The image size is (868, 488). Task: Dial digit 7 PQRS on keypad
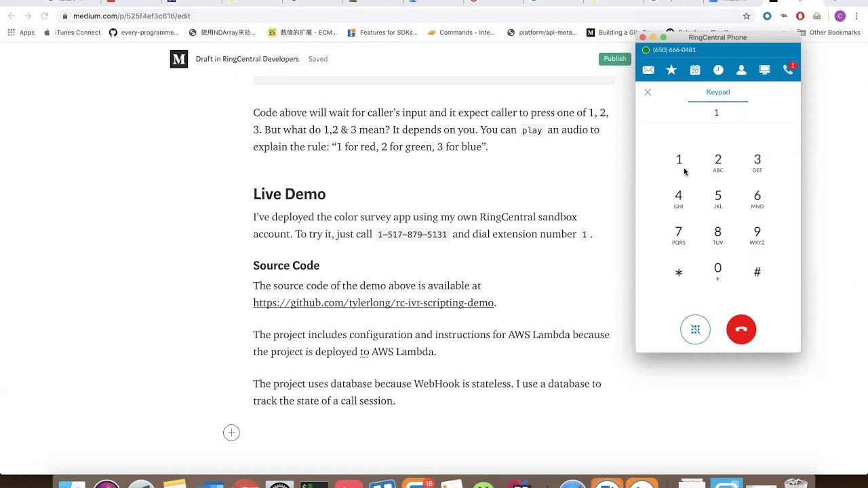pyautogui.click(x=679, y=235)
